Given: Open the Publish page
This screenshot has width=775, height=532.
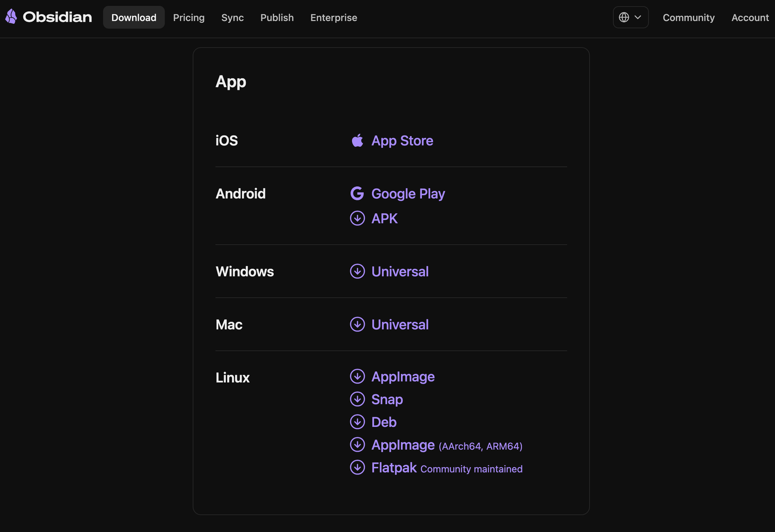Looking at the screenshot, I should tap(277, 17).
